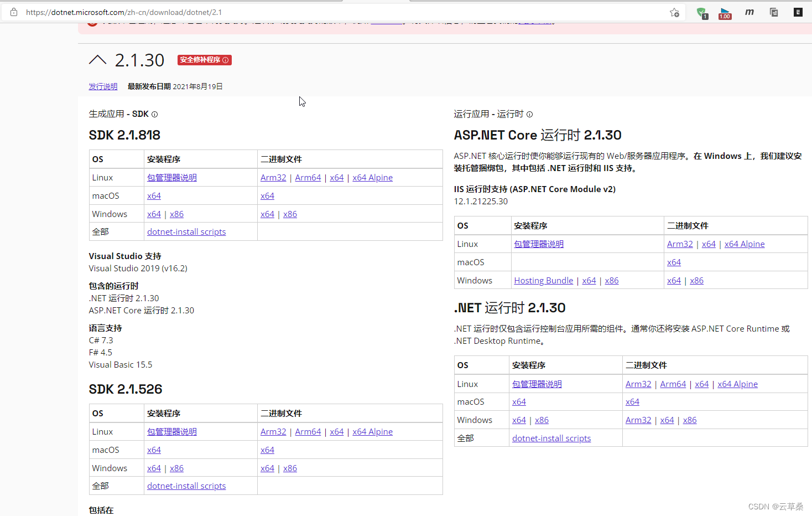Open SDK 2.1.526 Linux package manager instructions

[x=172, y=432]
